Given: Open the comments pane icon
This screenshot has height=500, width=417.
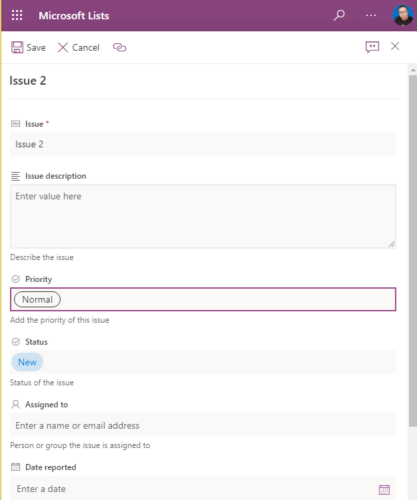Looking at the screenshot, I should pyautogui.click(x=372, y=47).
